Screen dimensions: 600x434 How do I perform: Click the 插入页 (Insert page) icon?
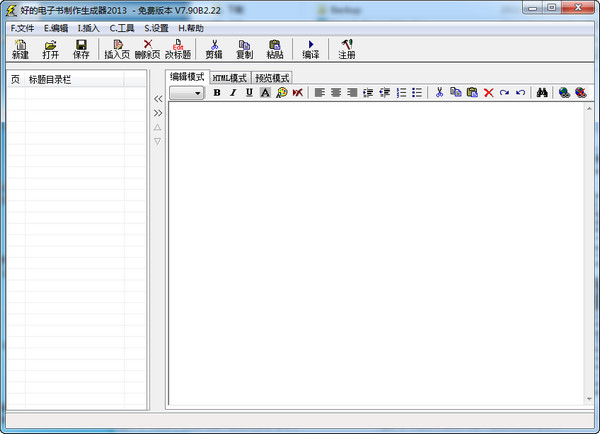tap(117, 49)
